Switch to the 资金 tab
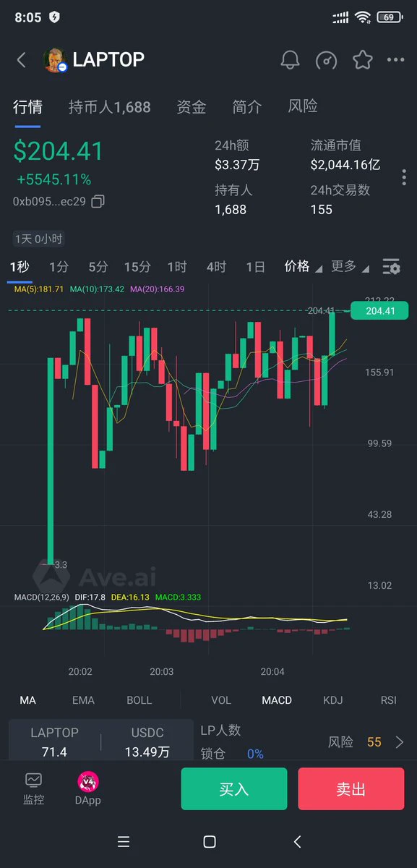 point(192,107)
